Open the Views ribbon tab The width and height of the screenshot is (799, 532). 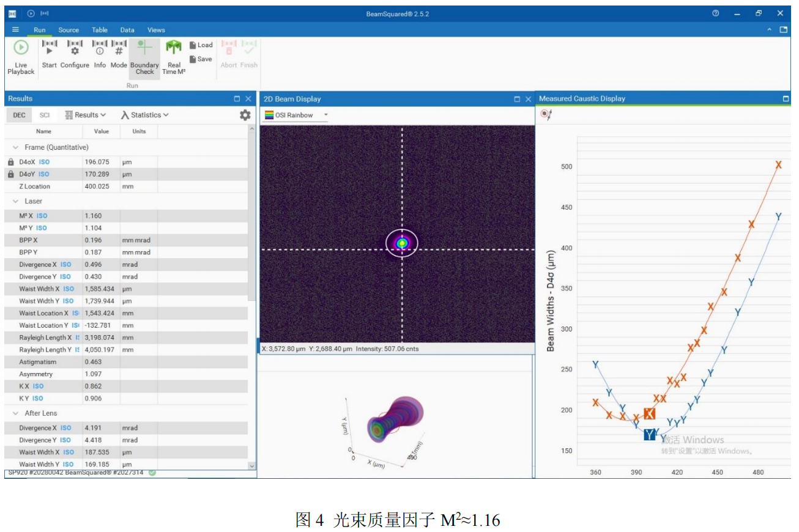156,30
